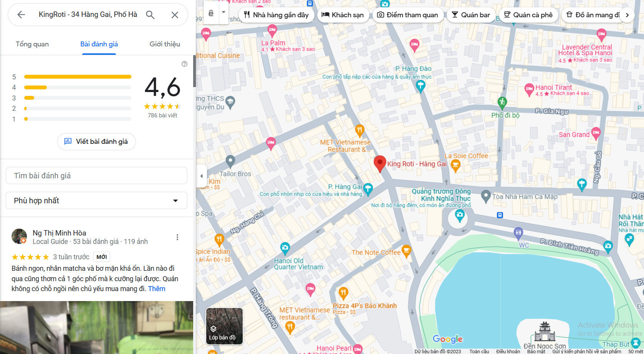Click the La Soie Coffee cafe marker
Screen dimensions: 644x354
click(455, 165)
